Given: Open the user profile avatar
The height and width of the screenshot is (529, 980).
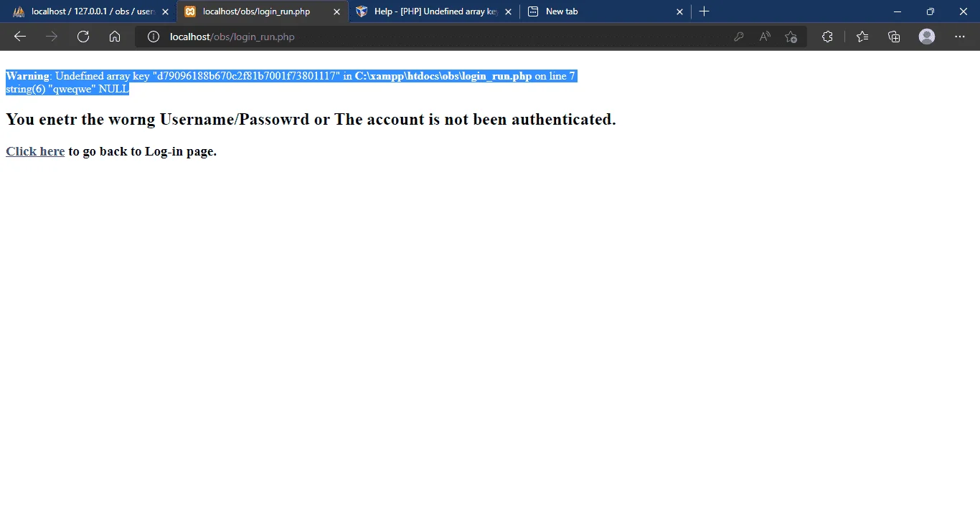Looking at the screenshot, I should (927, 37).
